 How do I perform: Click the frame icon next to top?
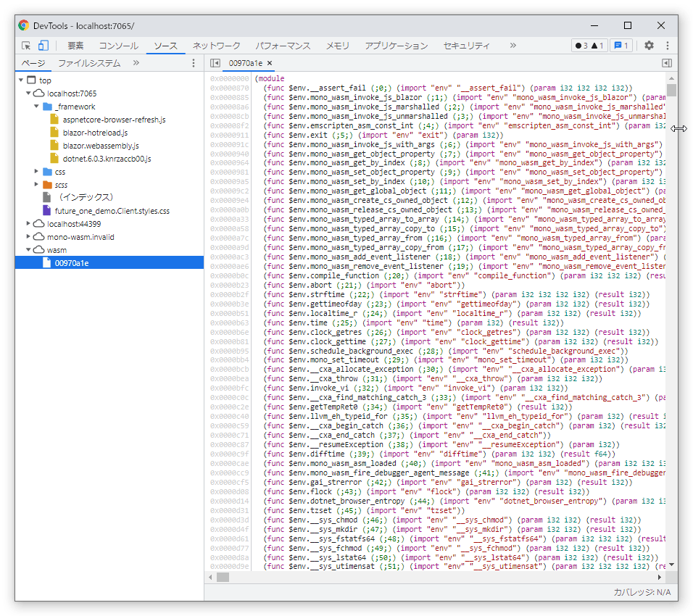(x=31, y=80)
